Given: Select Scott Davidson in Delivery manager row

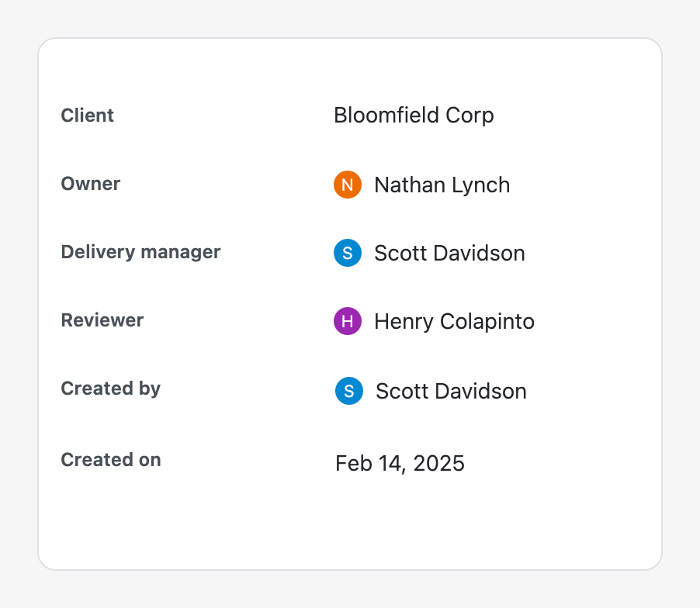Looking at the screenshot, I should point(449,254).
